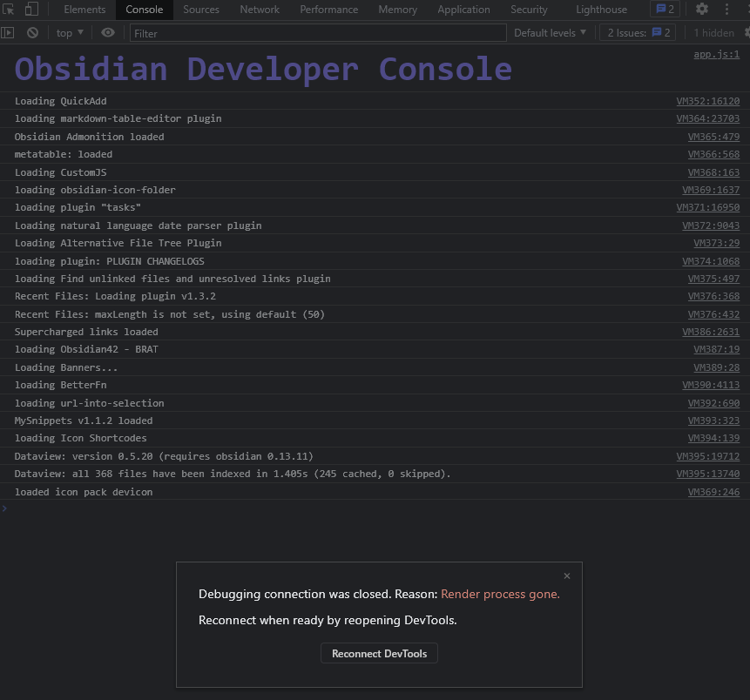Click the 2 Issues button
Image resolution: width=750 pixels, height=700 pixels.
pyautogui.click(x=638, y=32)
